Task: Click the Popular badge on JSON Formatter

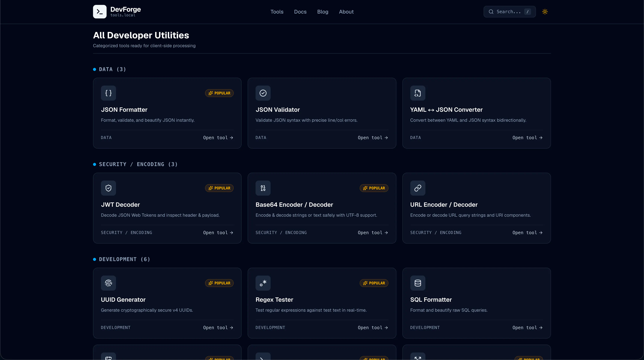Action: click(x=219, y=93)
